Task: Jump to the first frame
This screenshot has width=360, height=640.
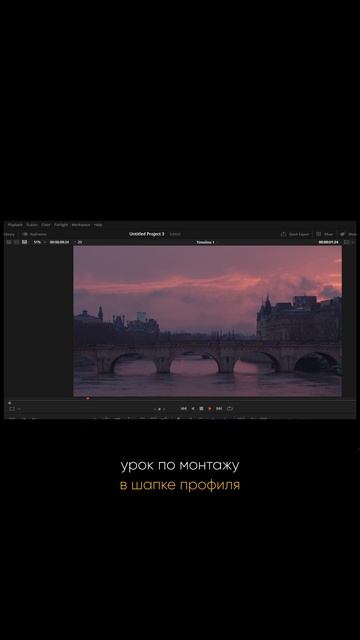Action: point(184,409)
